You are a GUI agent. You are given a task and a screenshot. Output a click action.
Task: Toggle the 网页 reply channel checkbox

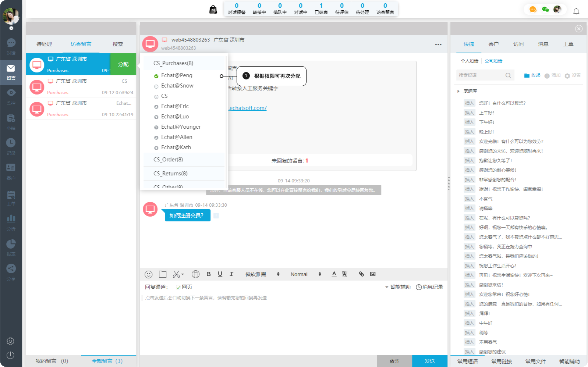tap(178, 287)
